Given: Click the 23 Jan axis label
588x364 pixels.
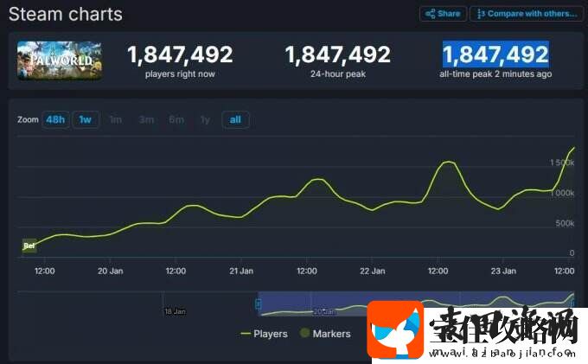Looking at the screenshot, I should click(x=503, y=271).
